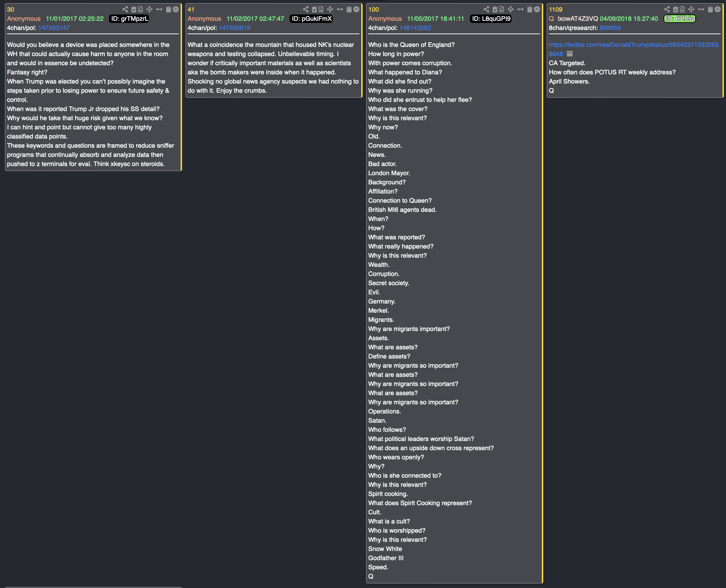The width and height of the screenshot is (726, 588).
Task: Click 'April Showers.' line
Action: pos(569,81)
